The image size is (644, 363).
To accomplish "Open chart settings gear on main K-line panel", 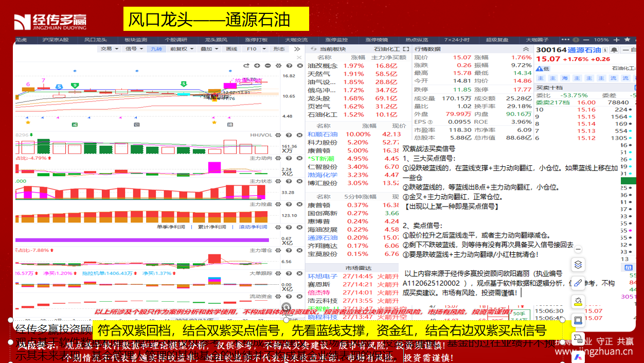I will click(x=279, y=65).
